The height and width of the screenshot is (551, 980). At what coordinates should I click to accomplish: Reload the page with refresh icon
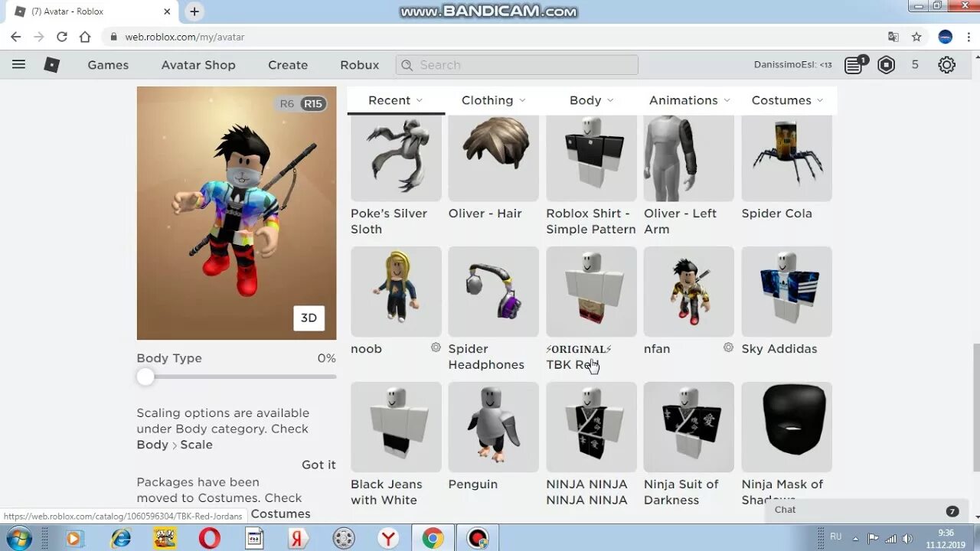[x=62, y=37]
